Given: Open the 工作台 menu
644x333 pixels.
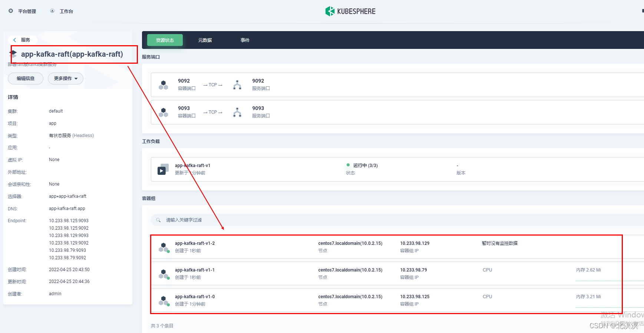Looking at the screenshot, I should coord(66,11).
